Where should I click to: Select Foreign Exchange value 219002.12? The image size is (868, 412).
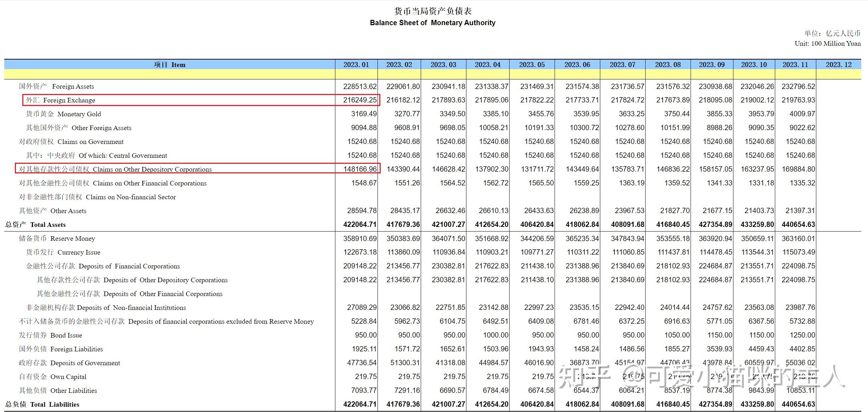(x=757, y=100)
